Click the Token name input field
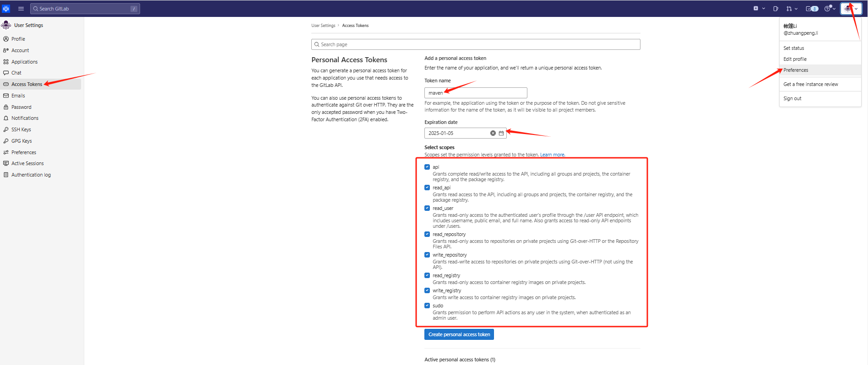 [476, 93]
